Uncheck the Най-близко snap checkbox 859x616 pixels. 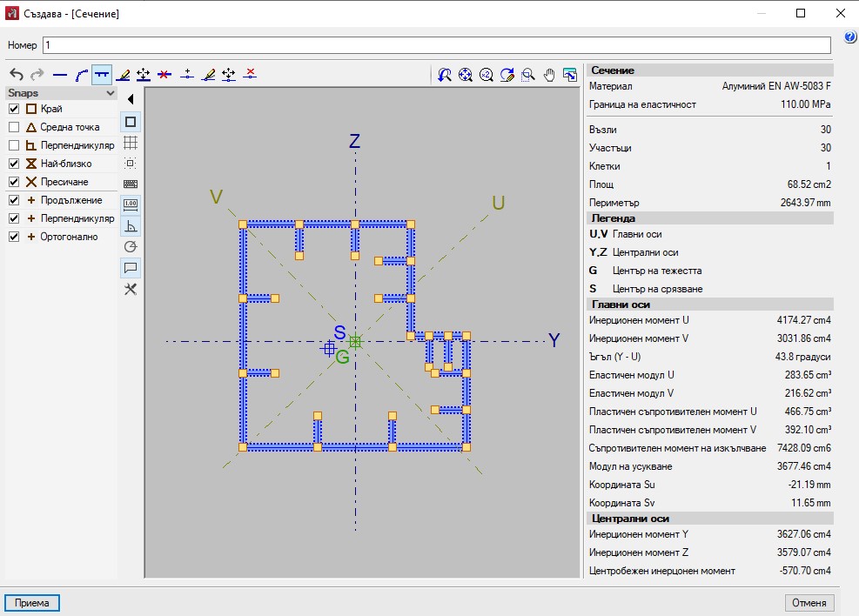pos(14,164)
